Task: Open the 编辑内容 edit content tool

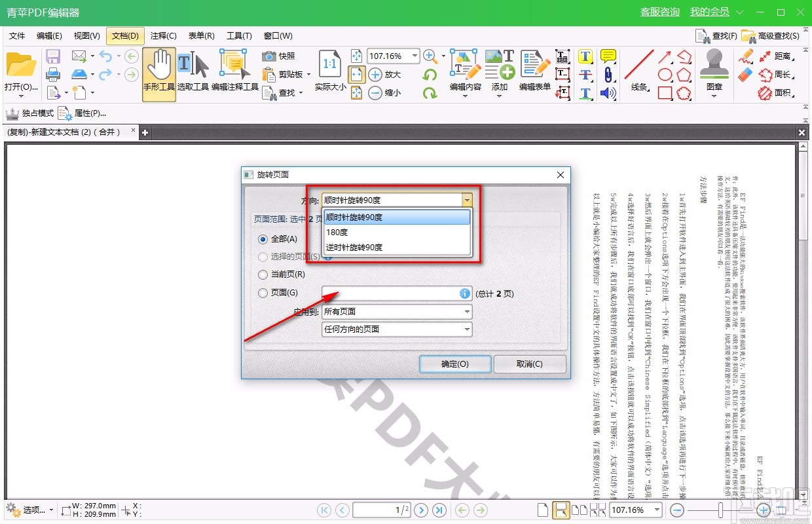Action: 466,74
